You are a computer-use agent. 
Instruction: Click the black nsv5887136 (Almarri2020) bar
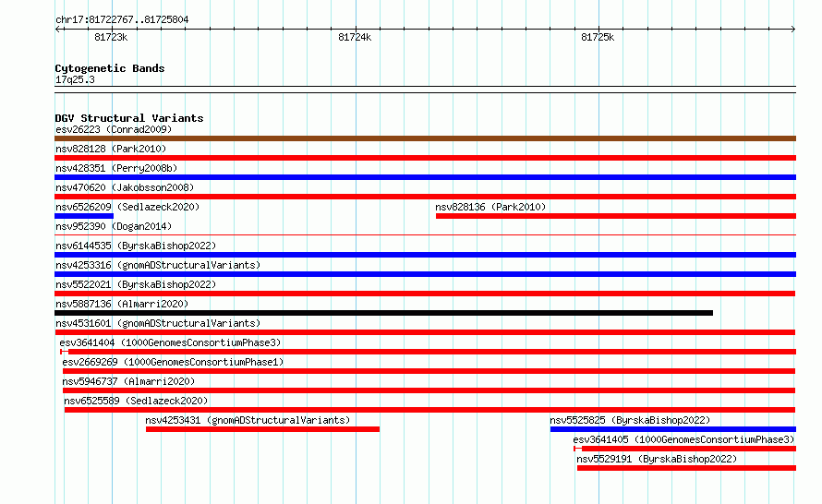(x=383, y=313)
